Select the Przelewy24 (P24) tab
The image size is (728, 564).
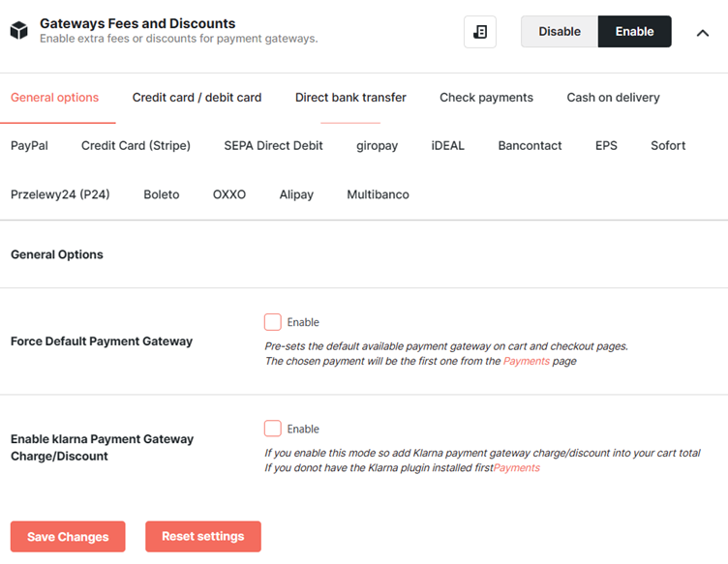(60, 194)
